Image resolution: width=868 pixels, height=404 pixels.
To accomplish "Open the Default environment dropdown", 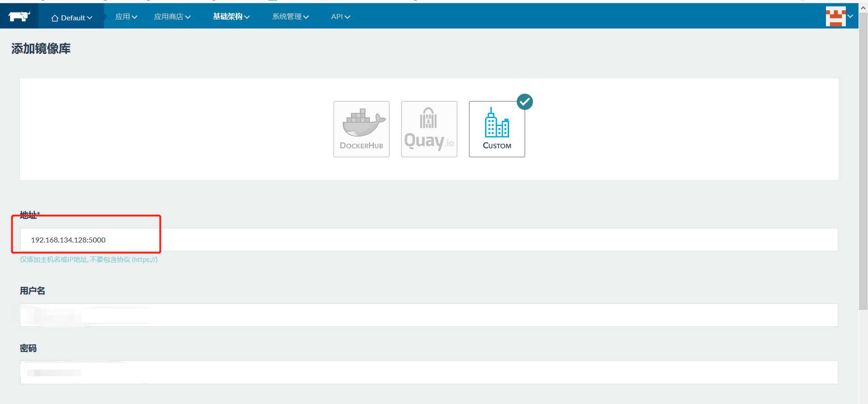I will click(71, 18).
